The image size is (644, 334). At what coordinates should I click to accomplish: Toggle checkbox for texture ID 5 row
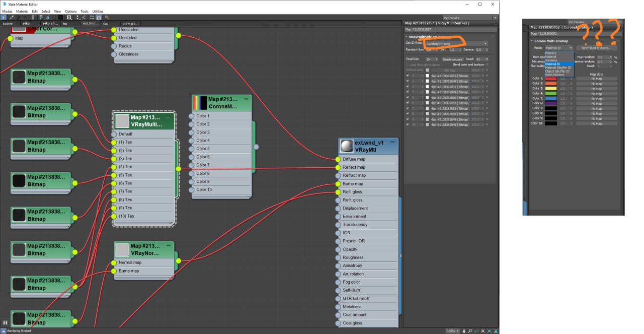tap(408, 97)
